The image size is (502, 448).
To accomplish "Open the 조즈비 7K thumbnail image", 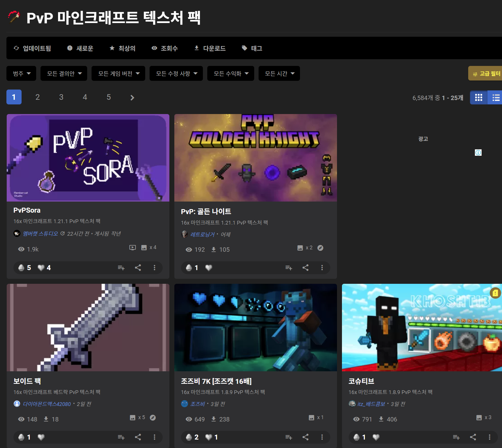I will (x=256, y=328).
